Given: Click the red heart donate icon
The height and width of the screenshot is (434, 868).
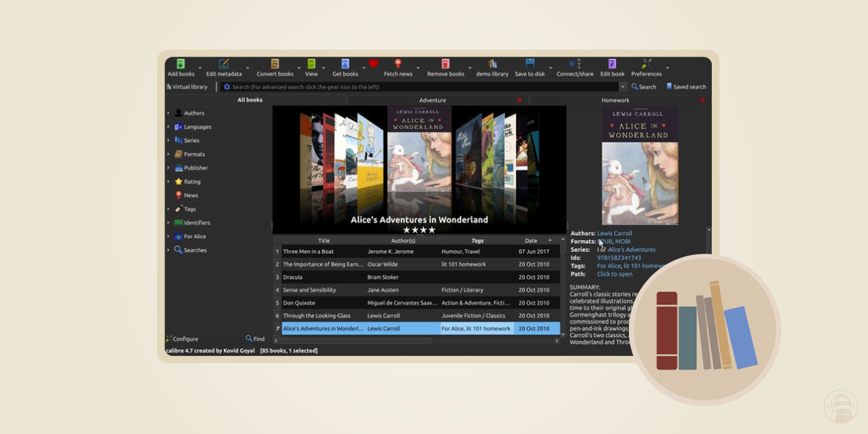Looking at the screenshot, I should (374, 64).
